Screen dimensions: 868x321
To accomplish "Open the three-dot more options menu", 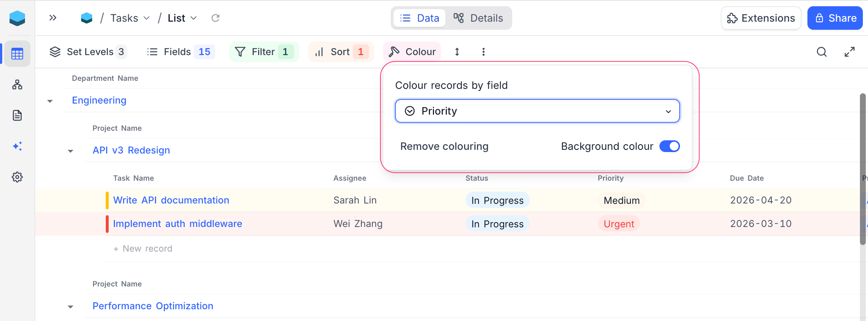I will click(x=483, y=52).
